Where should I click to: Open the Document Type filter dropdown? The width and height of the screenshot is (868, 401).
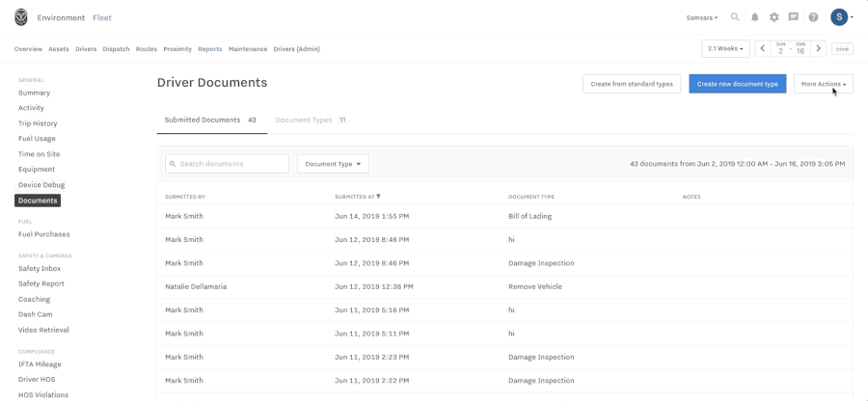[x=333, y=164]
